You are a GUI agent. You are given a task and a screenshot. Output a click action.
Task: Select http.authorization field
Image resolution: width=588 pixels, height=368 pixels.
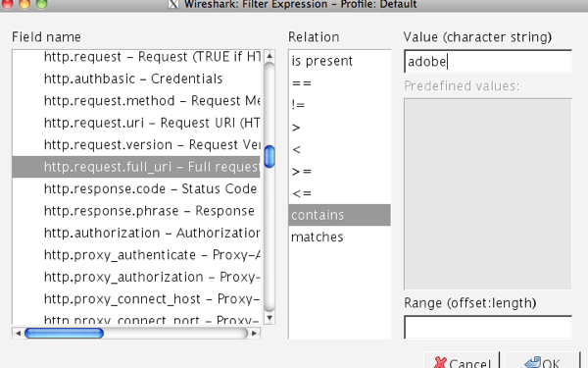[136, 233]
